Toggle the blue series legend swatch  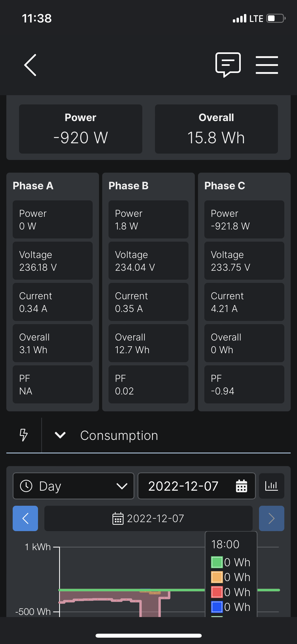(217, 607)
